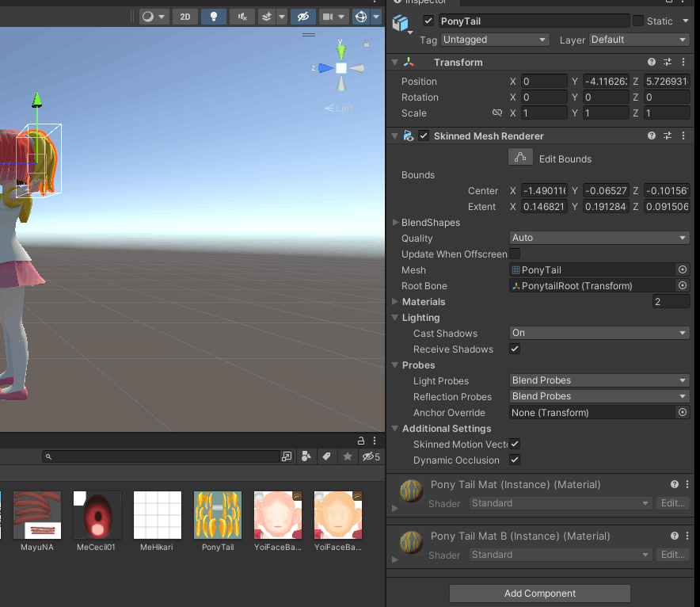This screenshot has height=607, width=700.
Task: Collapse the Transform component
Action: pyautogui.click(x=394, y=63)
